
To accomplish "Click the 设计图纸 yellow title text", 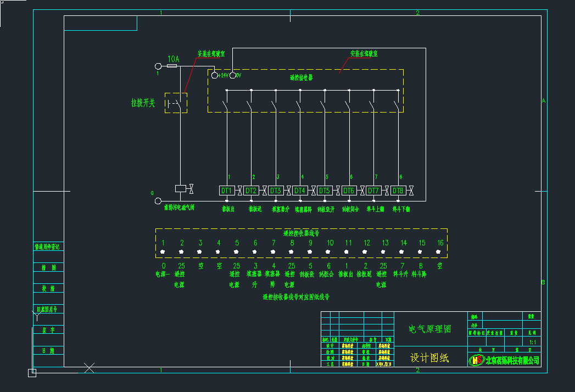I will 429,359.
